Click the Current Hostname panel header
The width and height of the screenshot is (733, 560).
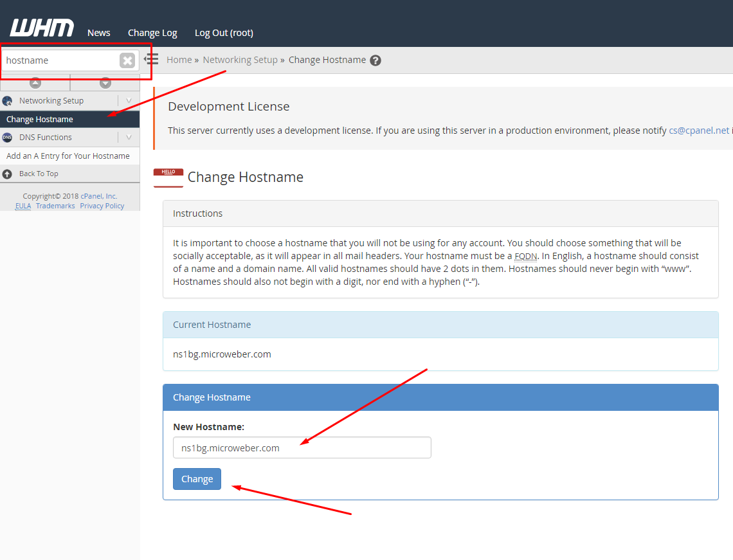[x=440, y=325]
